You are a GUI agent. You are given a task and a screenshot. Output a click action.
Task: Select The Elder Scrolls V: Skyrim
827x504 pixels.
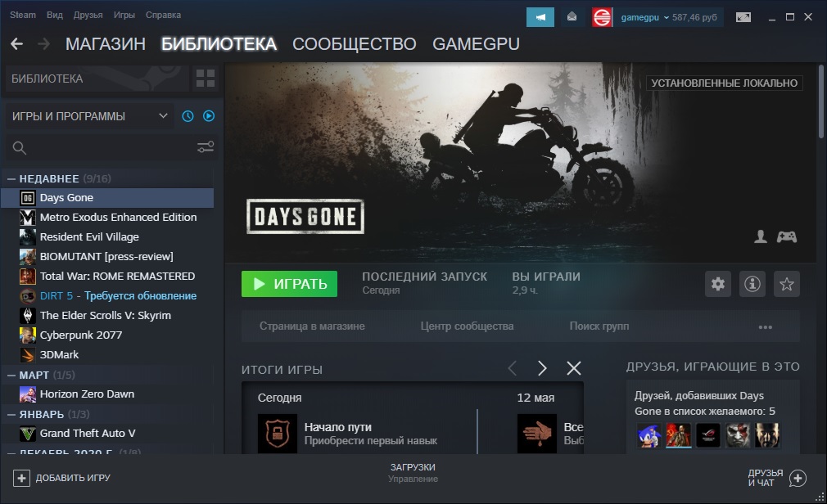108,315
